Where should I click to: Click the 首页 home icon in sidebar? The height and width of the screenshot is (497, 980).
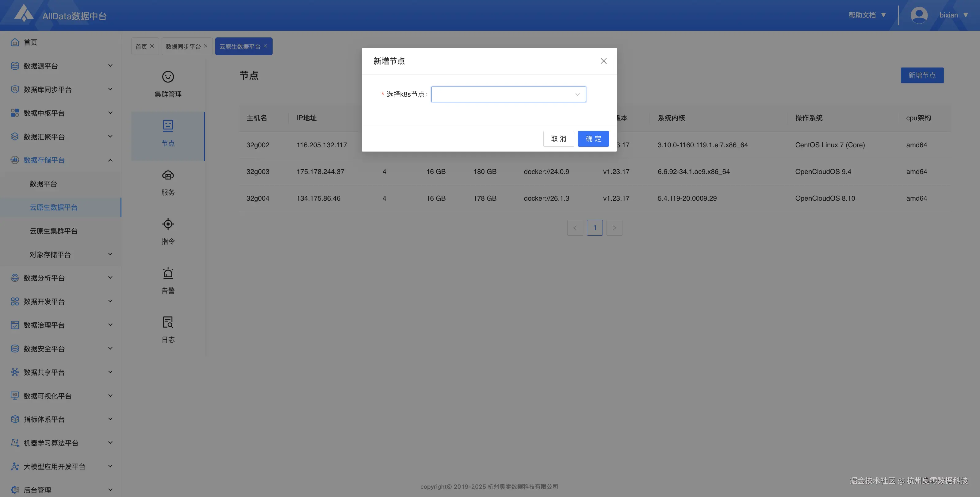(15, 42)
